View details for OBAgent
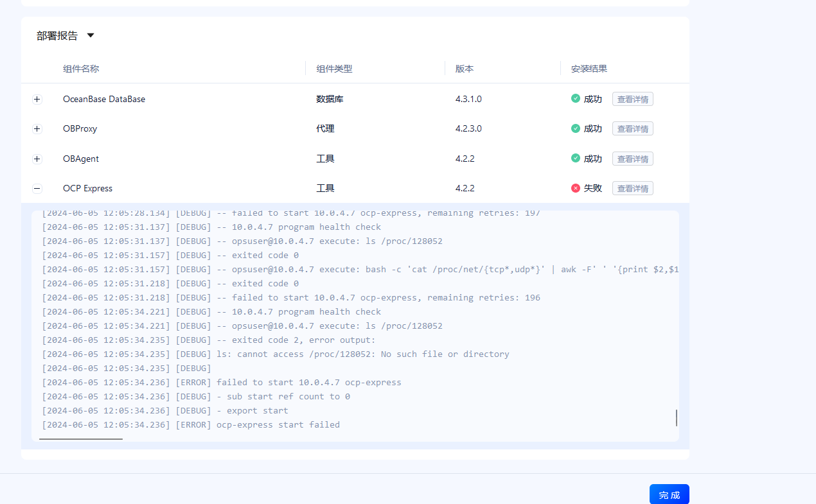 [x=632, y=159]
